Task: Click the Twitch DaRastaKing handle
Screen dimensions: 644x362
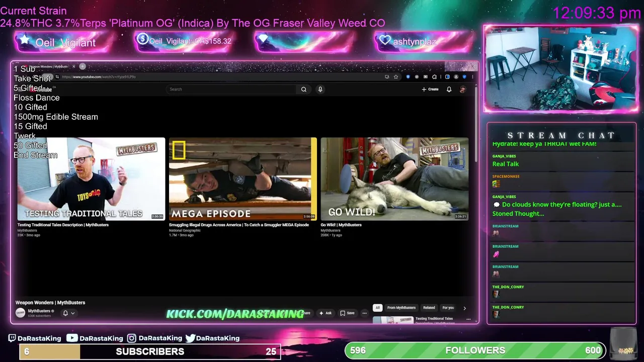Action: 34,338
